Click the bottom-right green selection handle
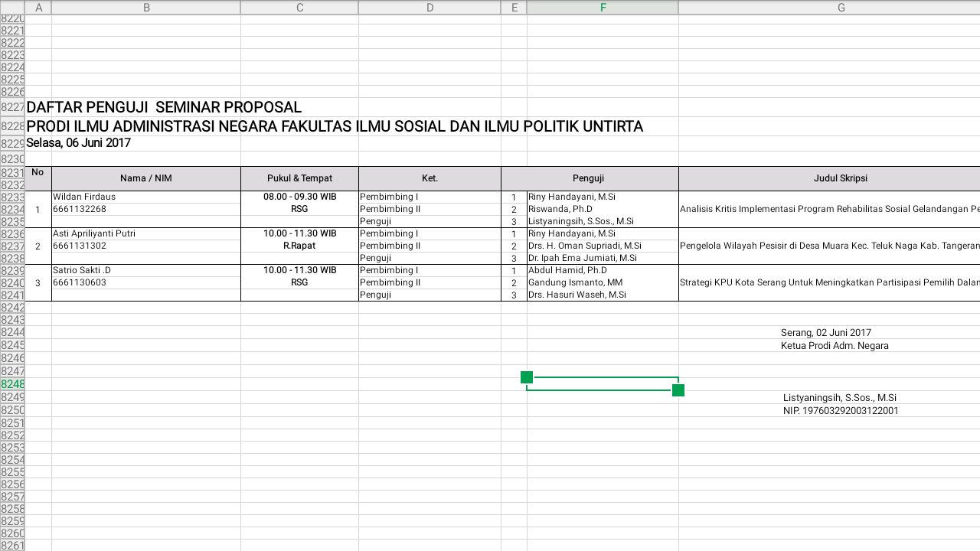This screenshot has height=551, width=980. click(678, 390)
